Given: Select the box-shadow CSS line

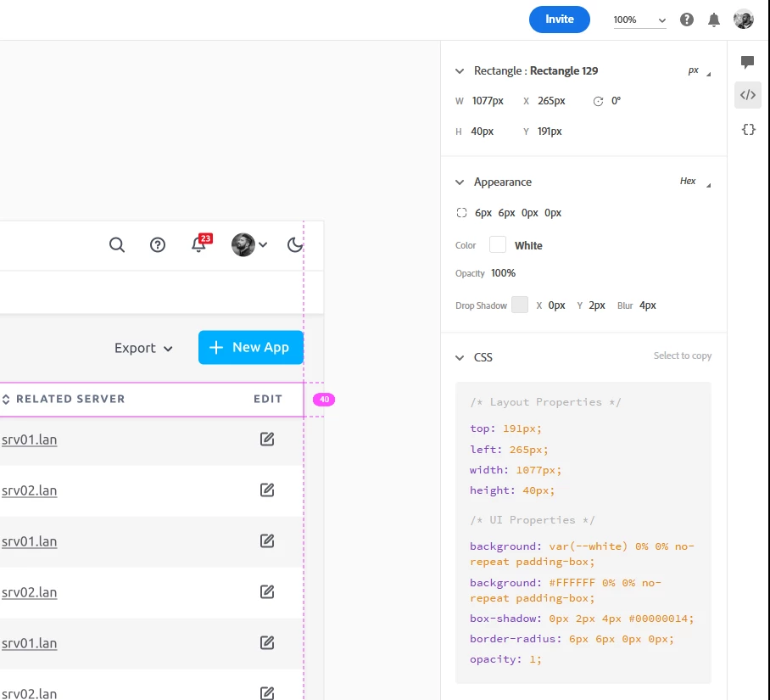Looking at the screenshot, I should (x=582, y=619).
